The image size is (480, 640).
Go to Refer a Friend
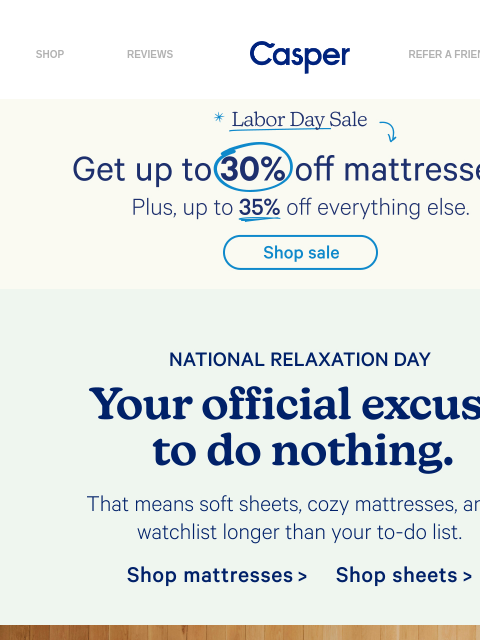click(444, 54)
